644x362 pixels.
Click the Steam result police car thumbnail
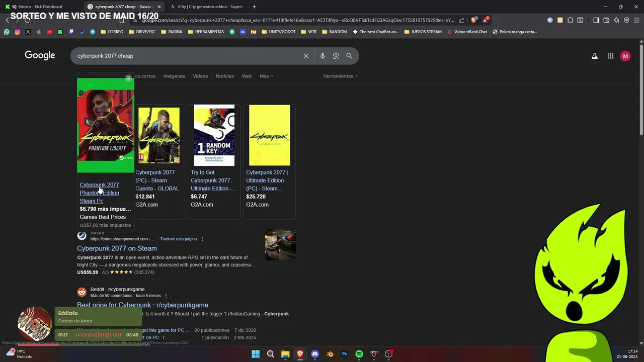coord(280,245)
